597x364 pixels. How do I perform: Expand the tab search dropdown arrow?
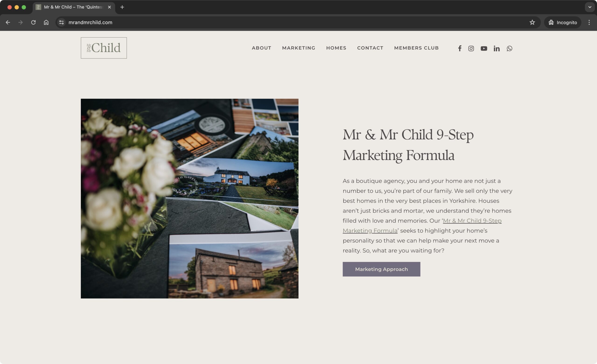(590, 7)
